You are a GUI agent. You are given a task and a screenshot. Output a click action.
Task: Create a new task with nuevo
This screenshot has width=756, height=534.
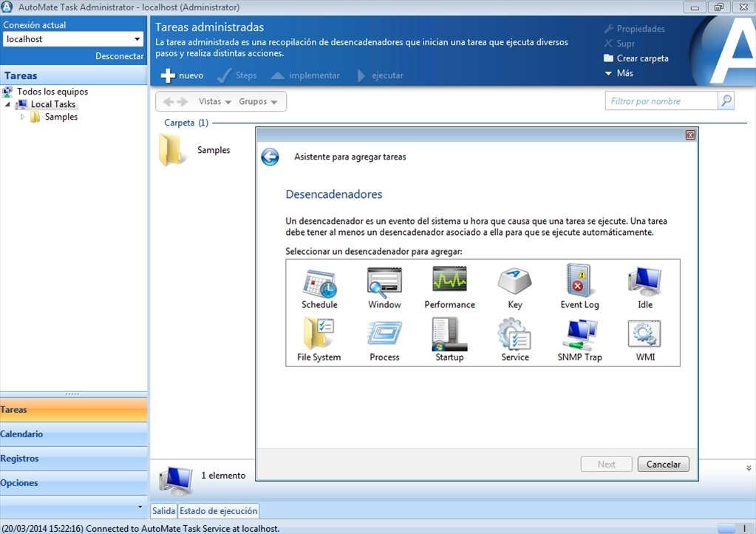pyautogui.click(x=182, y=75)
